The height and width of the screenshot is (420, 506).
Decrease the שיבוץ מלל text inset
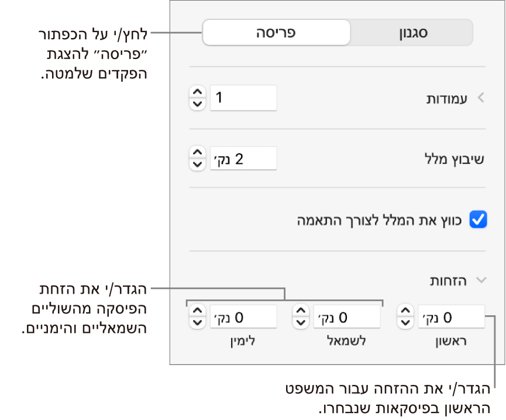coord(198,164)
